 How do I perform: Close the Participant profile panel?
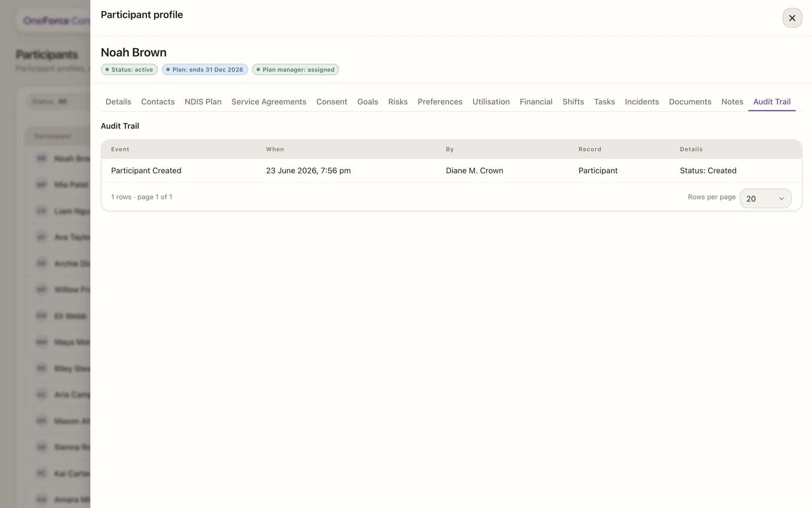coord(792,18)
